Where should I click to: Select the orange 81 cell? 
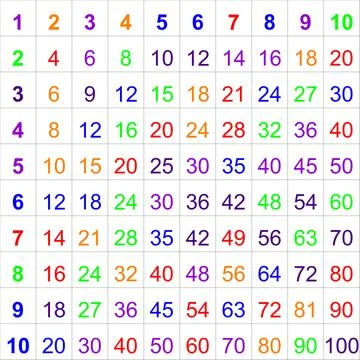coord(305,310)
